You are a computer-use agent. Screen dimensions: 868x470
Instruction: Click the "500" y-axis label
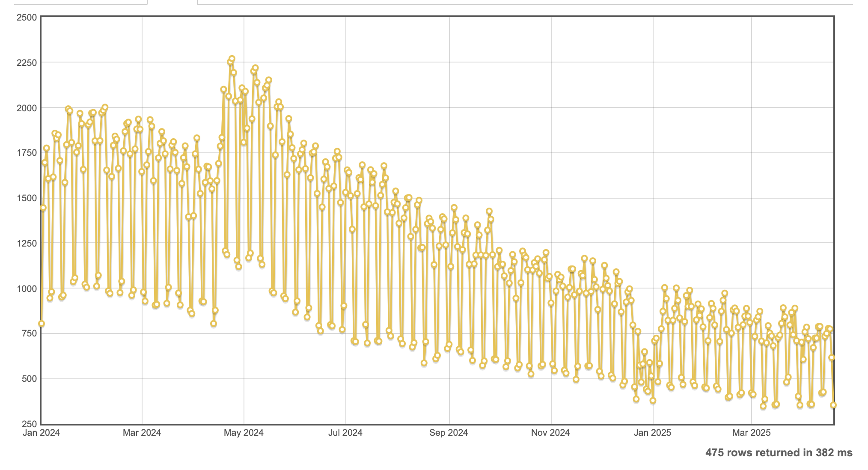[x=29, y=379]
